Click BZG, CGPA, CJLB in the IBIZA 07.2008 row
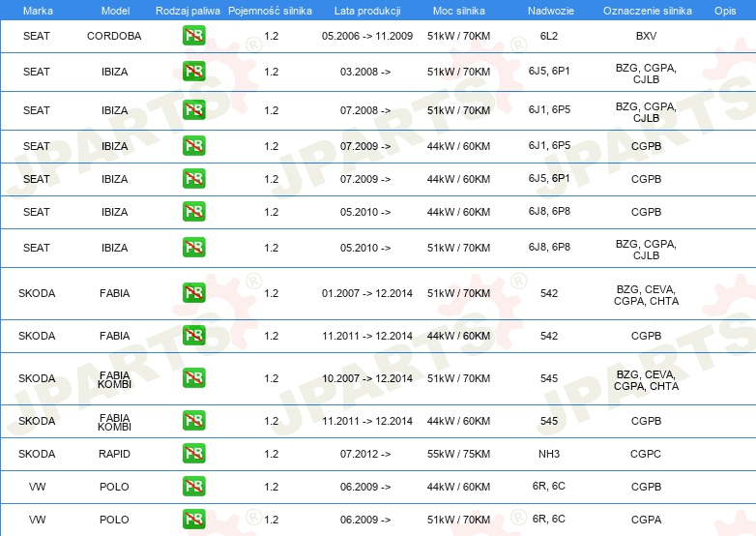The image size is (756, 536). (646, 112)
